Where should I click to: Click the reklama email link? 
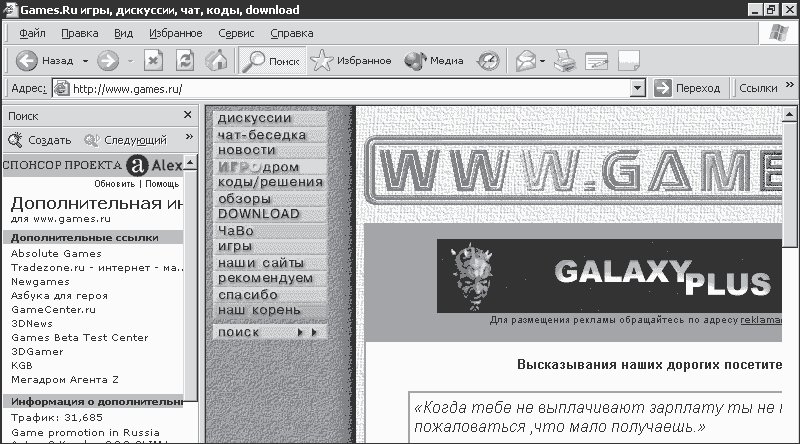(x=761, y=320)
